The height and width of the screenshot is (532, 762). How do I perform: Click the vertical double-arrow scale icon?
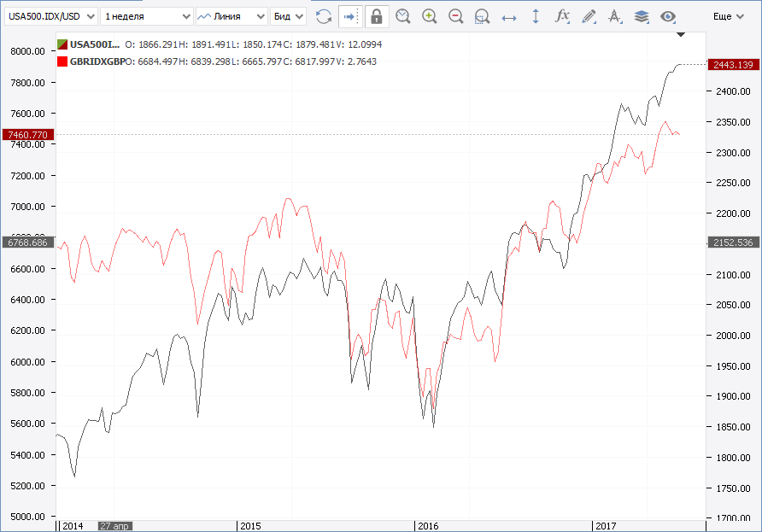536,16
